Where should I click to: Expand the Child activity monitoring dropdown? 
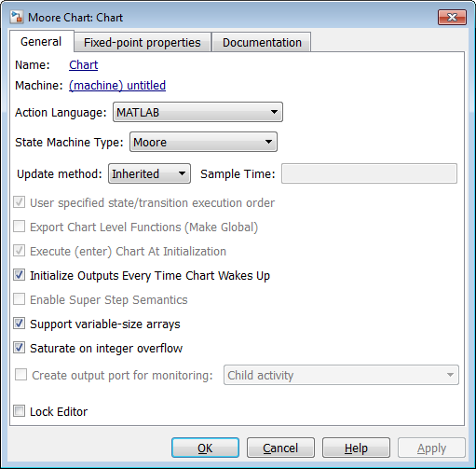coord(341,375)
